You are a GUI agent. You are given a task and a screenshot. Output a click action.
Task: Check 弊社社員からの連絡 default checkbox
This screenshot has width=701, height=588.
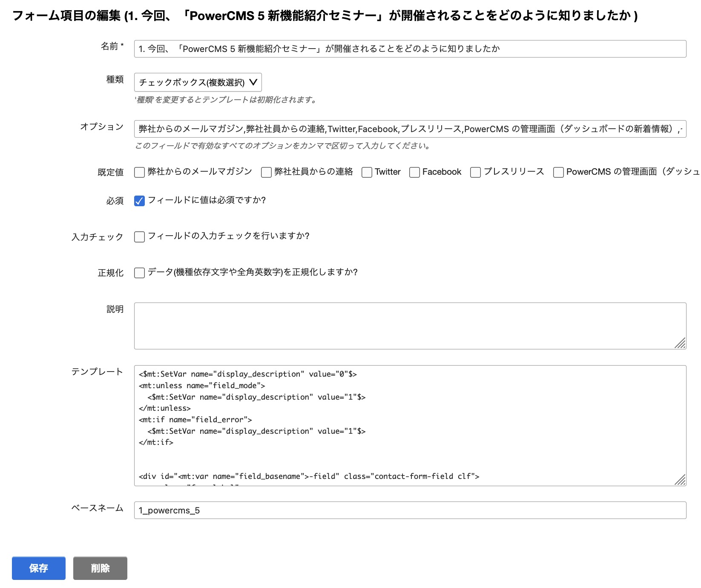[266, 172]
